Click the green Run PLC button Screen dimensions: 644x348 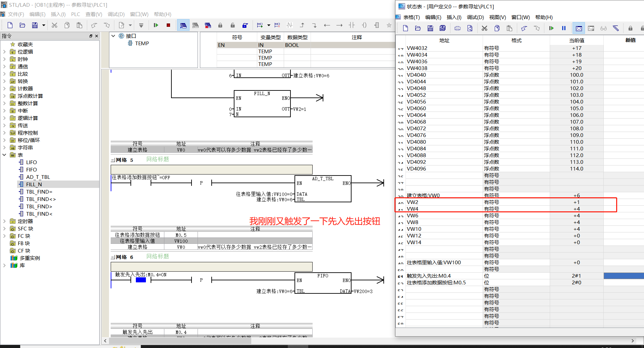click(x=156, y=25)
